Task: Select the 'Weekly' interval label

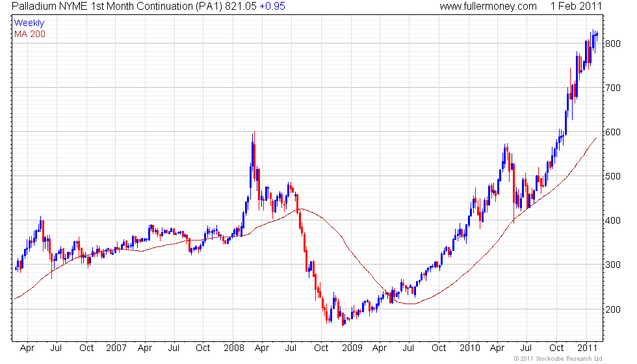Action: 29,23
